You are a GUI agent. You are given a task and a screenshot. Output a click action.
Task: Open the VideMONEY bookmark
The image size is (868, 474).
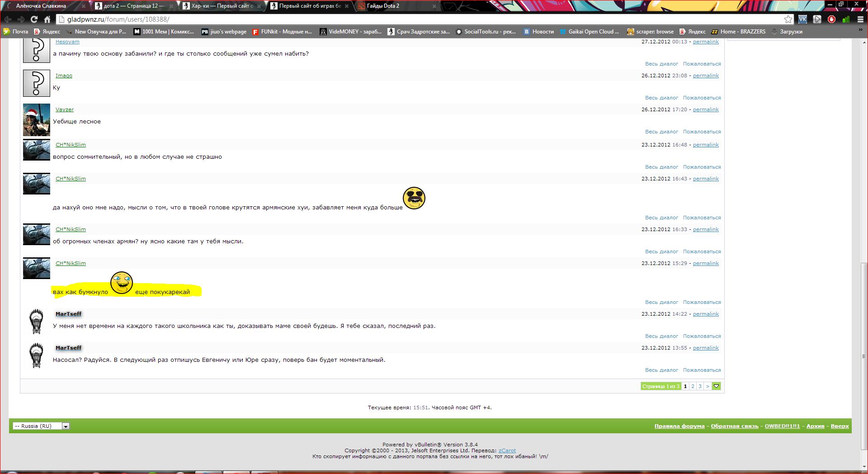coord(350,32)
